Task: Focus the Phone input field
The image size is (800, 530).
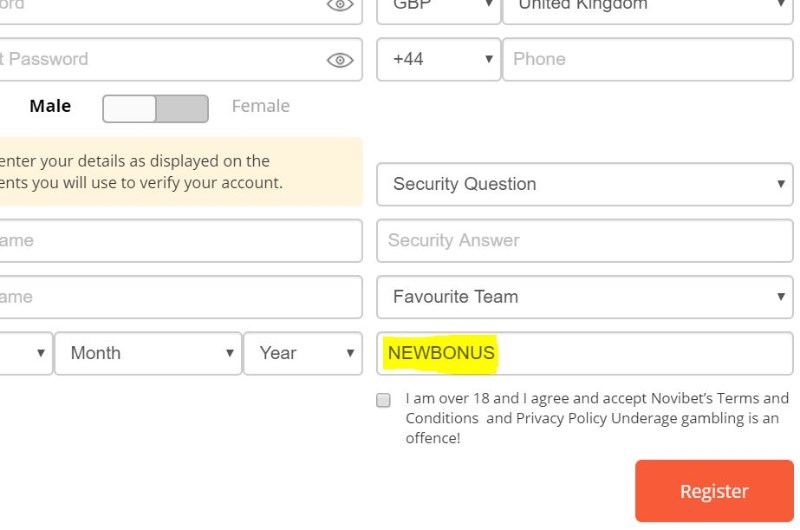Action: coord(648,59)
